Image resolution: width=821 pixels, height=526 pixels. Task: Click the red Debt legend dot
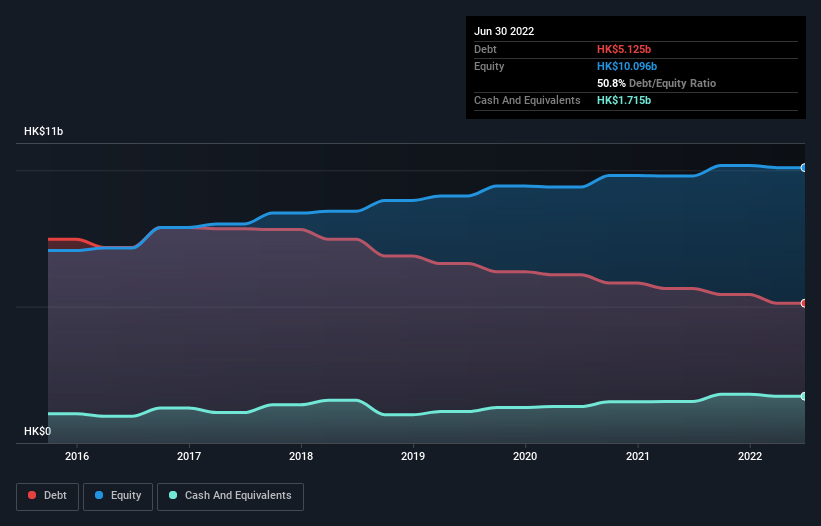pyautogui.click(x=32, y=495)
